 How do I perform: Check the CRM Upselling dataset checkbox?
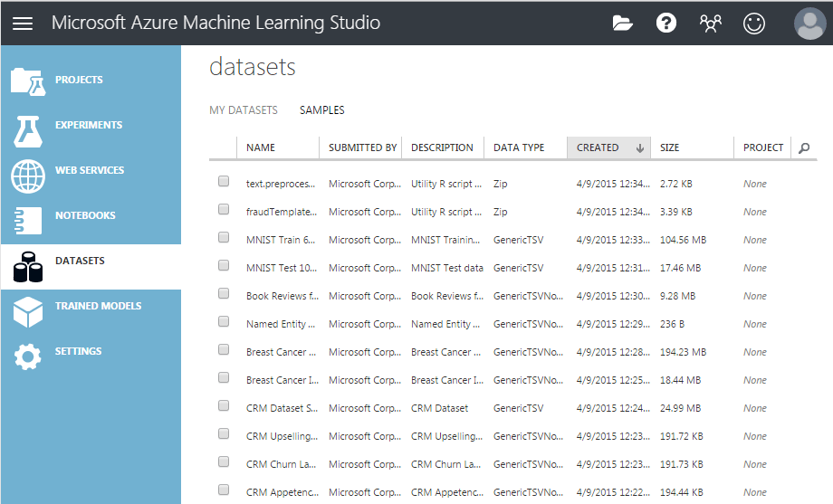click(x=224, y=434)
